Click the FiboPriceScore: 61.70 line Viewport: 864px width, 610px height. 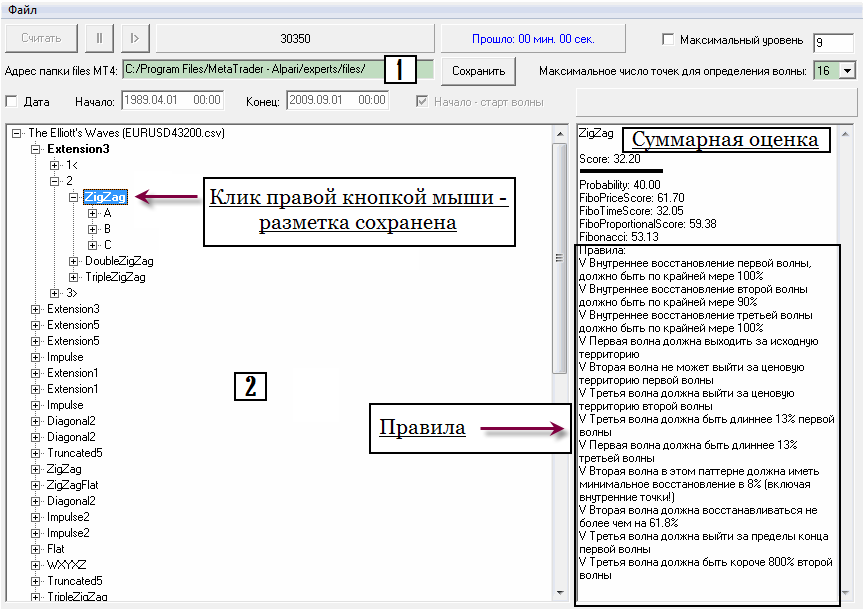pyautogui.click(x=631, y=198)
